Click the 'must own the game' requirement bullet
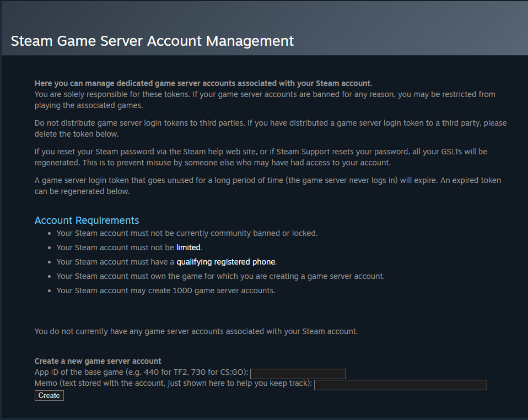The image size is (528, 420). pyautogui.click(x=220, y=276)
